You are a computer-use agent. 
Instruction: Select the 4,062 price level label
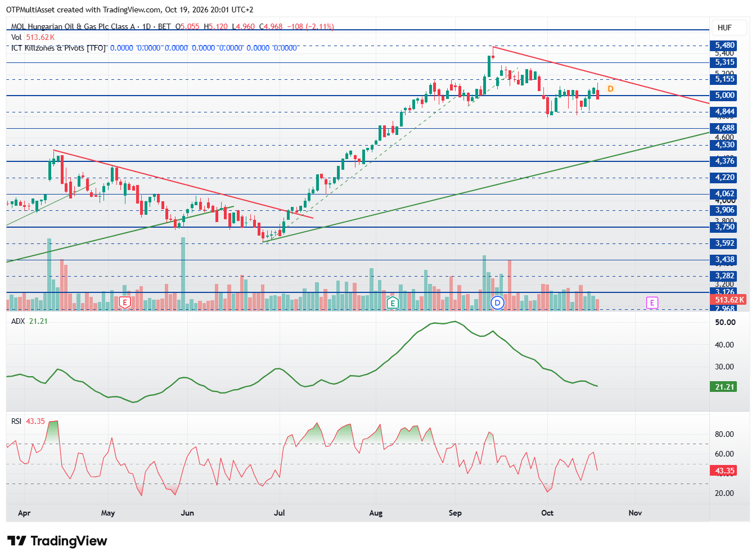coord(724,194)
